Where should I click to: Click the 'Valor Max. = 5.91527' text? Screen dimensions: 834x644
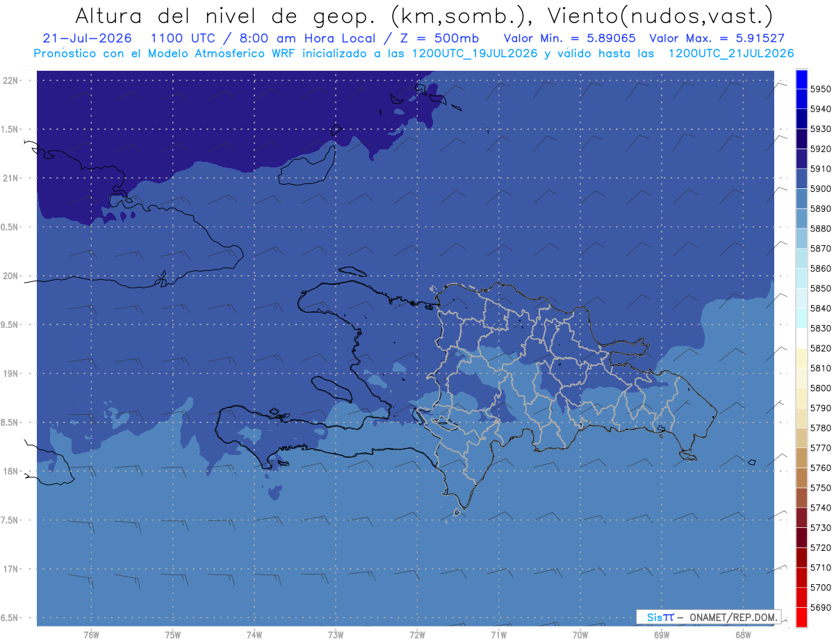(x=717, y=38)
